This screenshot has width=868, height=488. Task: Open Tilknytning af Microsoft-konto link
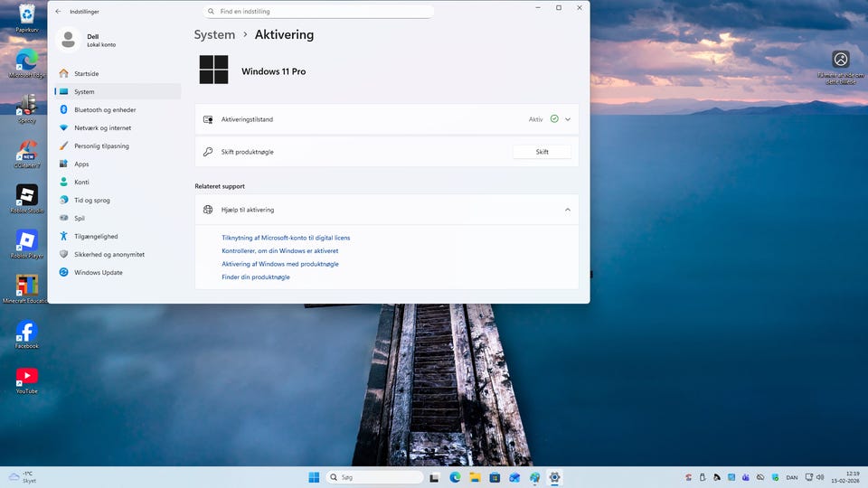point(286,238)
